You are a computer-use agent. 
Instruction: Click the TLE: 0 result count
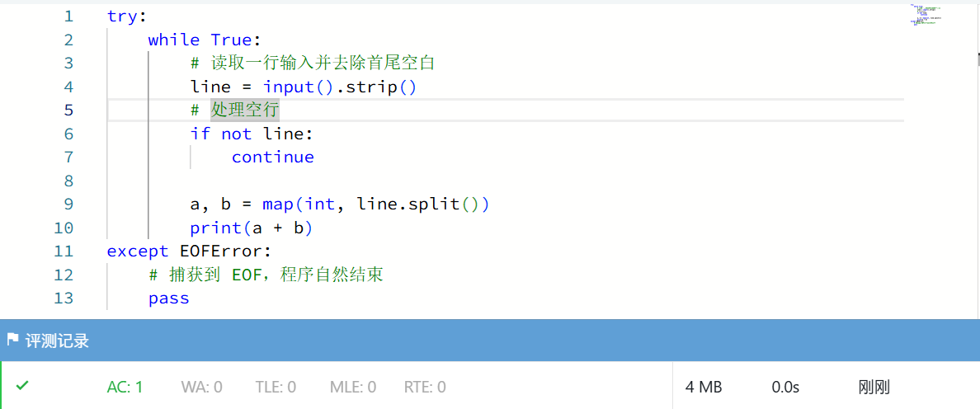pyautogui.click(x=276, y=387)
